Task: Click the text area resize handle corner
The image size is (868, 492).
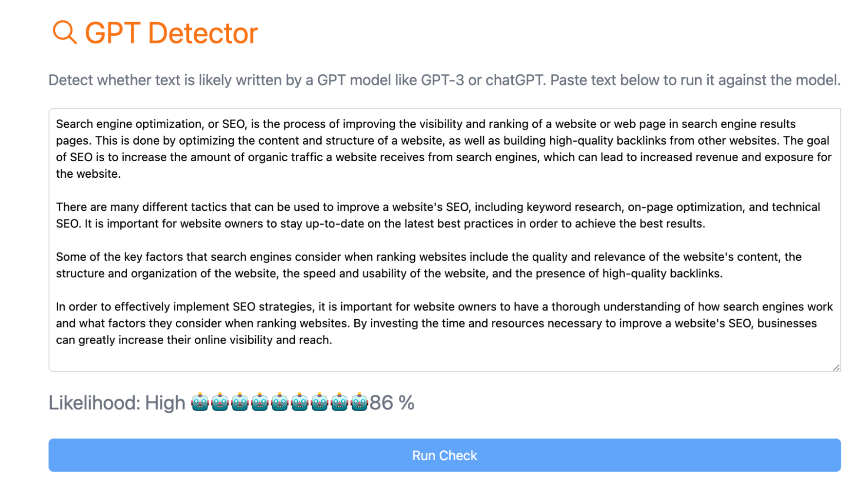Action: (836, 368)
